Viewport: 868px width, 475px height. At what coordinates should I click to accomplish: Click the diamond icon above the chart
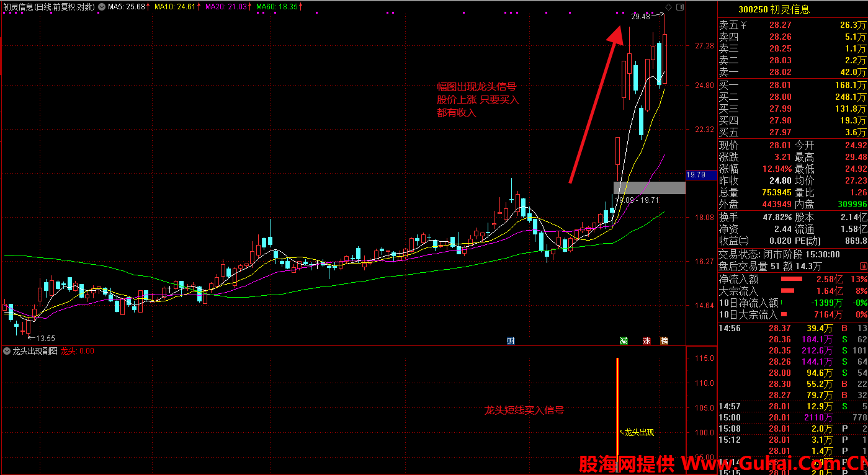click(668, 7)
